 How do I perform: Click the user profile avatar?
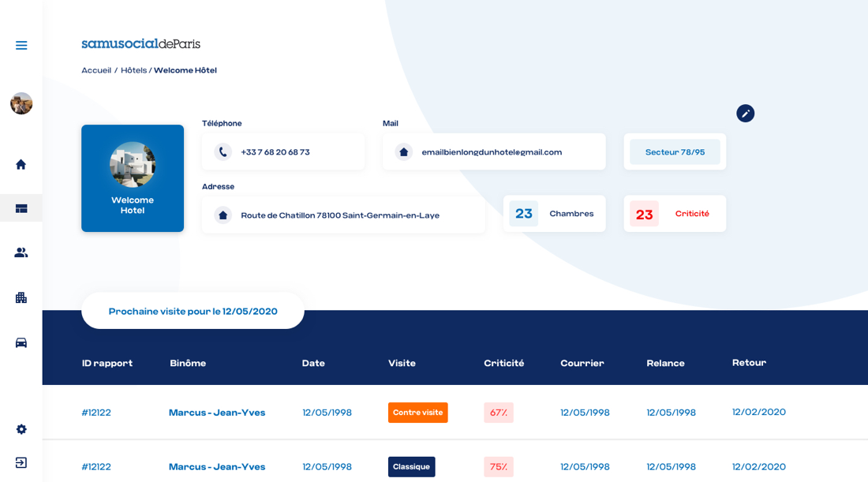[x=21, y=103]
